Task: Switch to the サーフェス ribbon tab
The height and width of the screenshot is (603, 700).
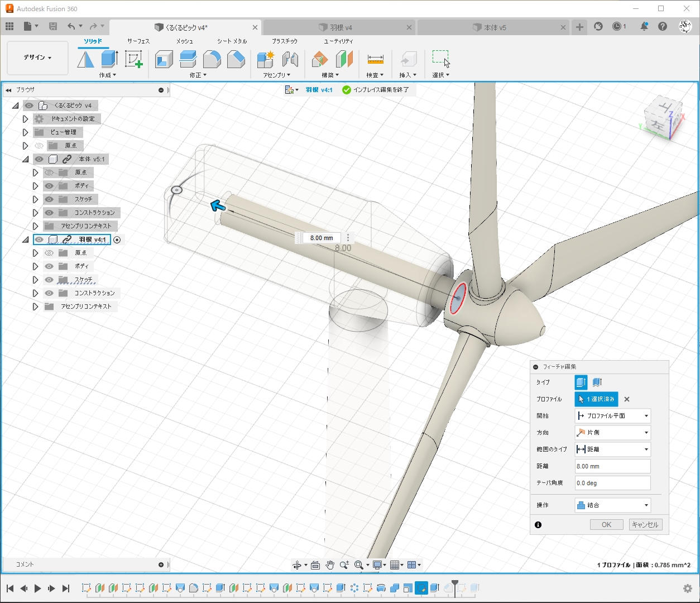Action: pyautogui.click(x=138, y=41)
